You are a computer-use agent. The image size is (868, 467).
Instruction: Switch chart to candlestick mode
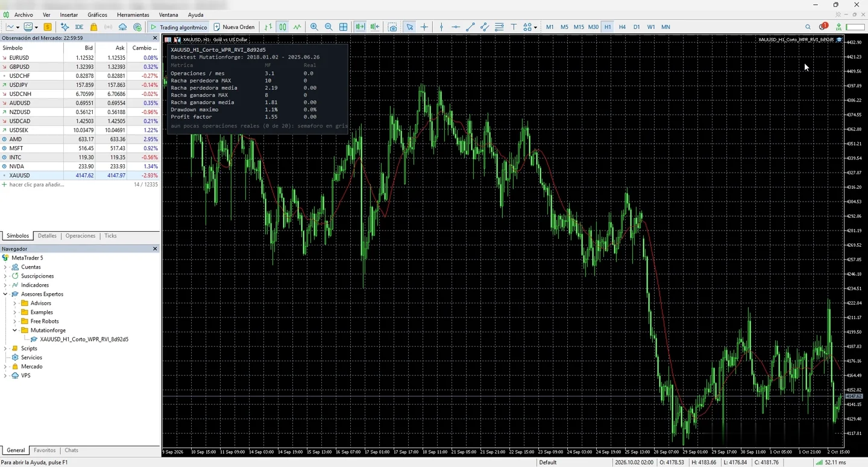283,27
